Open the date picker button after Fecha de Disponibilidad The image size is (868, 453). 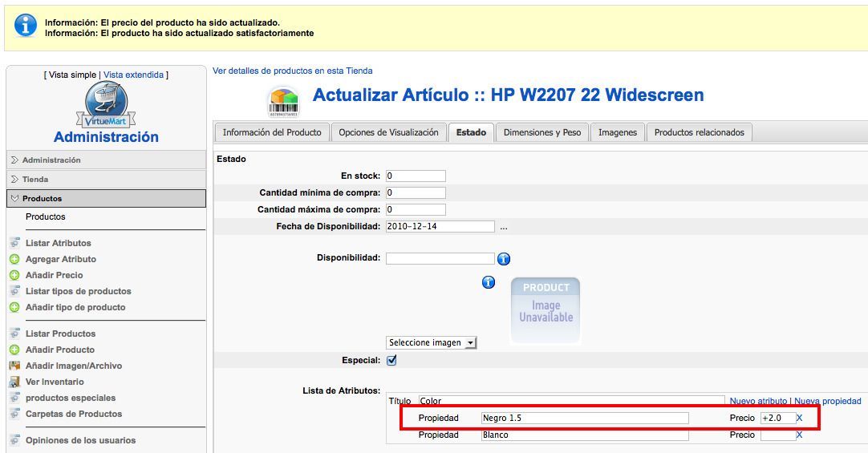tap(503, 227)
